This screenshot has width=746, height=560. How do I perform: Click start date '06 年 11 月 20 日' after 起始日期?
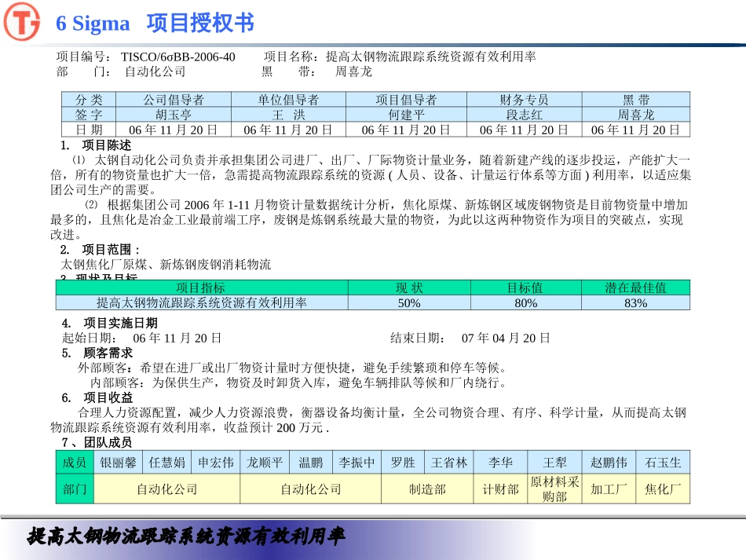177,339
